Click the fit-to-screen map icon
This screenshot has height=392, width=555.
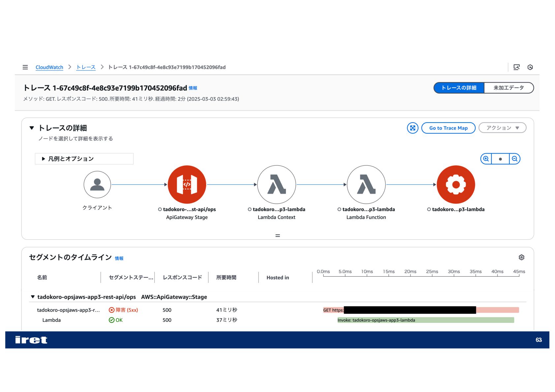pos(413,128)
